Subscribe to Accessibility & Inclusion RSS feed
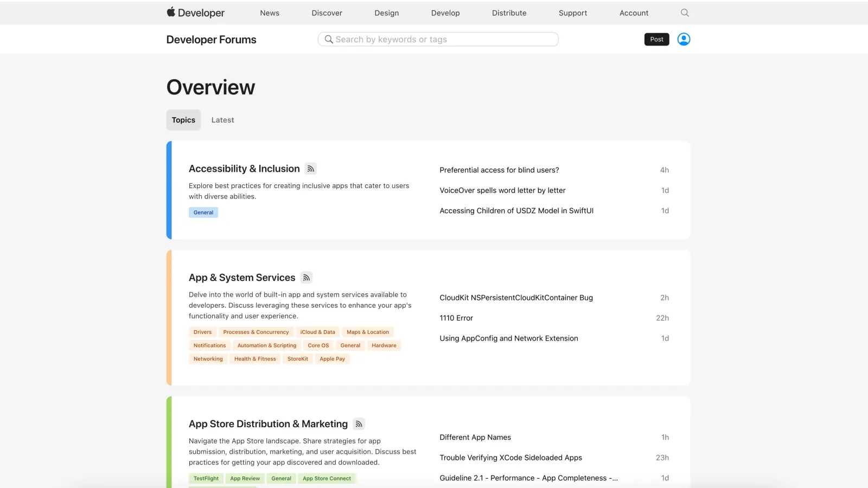Viewport: 868px width, 488px height. (311, 169)
